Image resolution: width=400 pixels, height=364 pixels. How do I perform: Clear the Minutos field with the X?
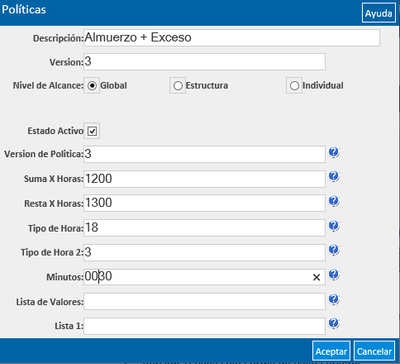316,277
